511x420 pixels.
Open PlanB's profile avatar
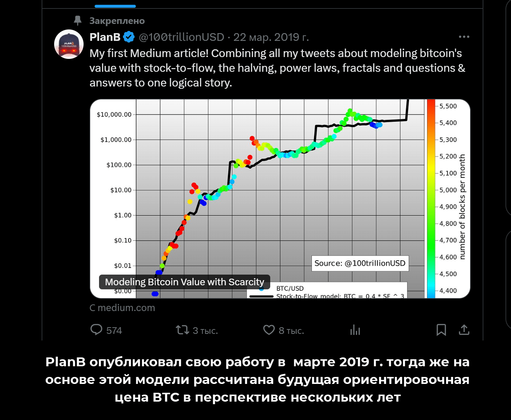pos(69,44)
